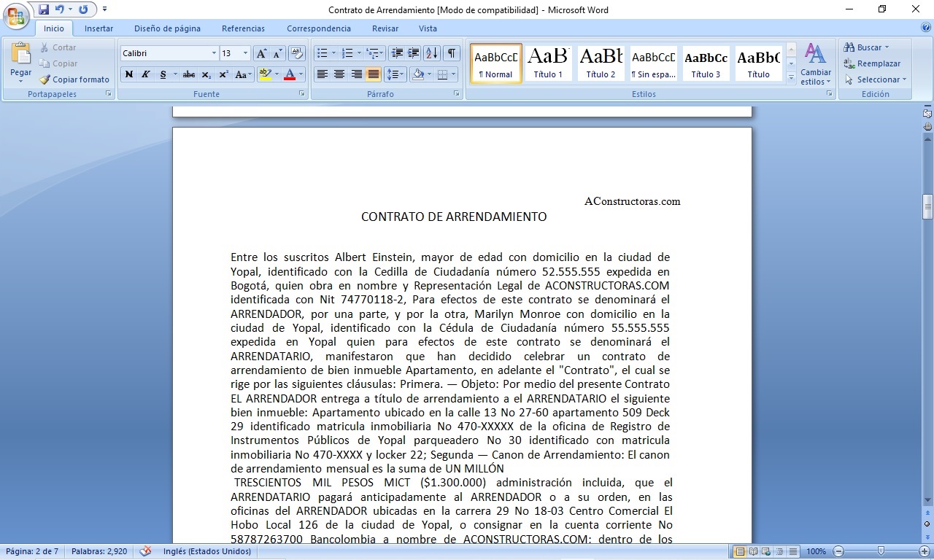Align text left
The width and height of the screenshot is (934, 560).
(322, 74)
